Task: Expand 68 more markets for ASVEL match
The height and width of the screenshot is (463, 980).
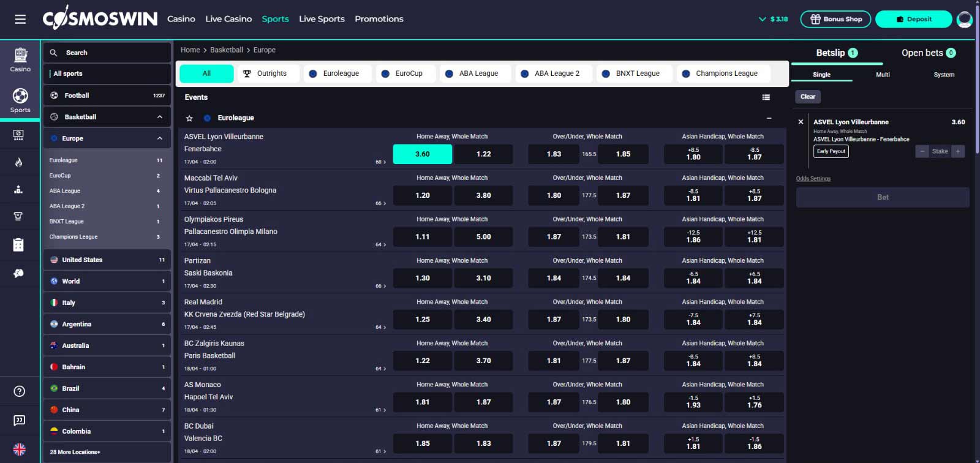Action: click(x=380, y=162)
